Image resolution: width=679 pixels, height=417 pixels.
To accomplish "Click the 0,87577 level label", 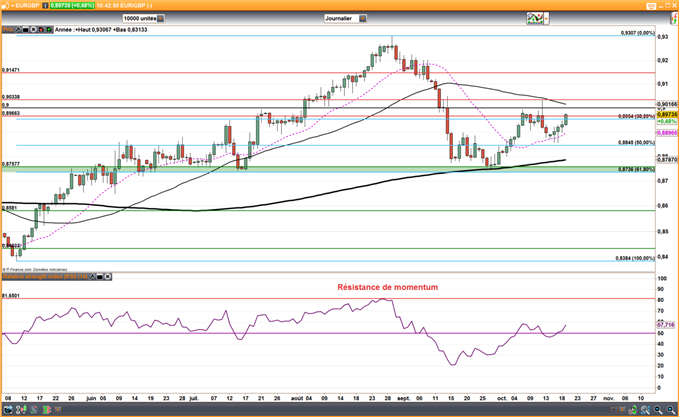I will tap(11, 164).
